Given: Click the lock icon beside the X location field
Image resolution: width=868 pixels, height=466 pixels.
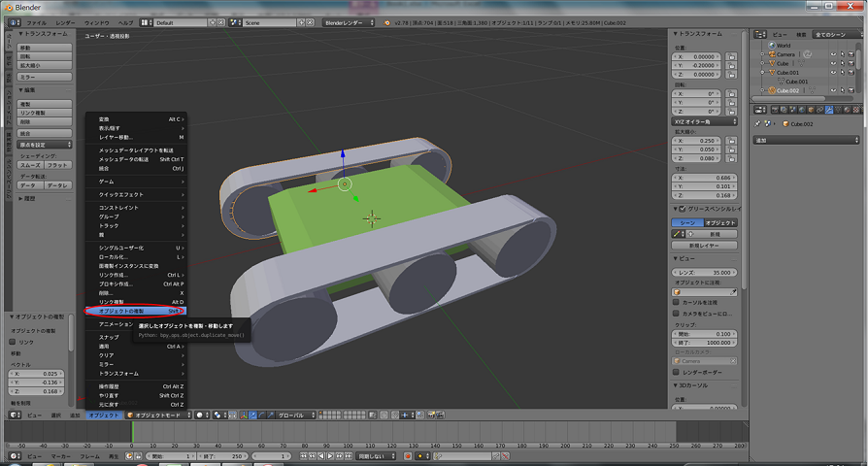Looking at the screenshot, I should (730, 56).
